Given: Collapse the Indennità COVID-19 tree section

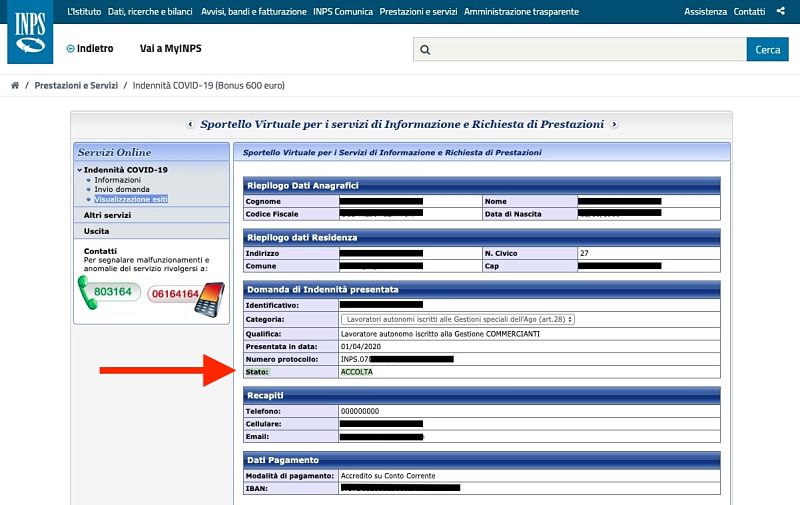Looking at the screenshot, I should (x=79, y=170).
